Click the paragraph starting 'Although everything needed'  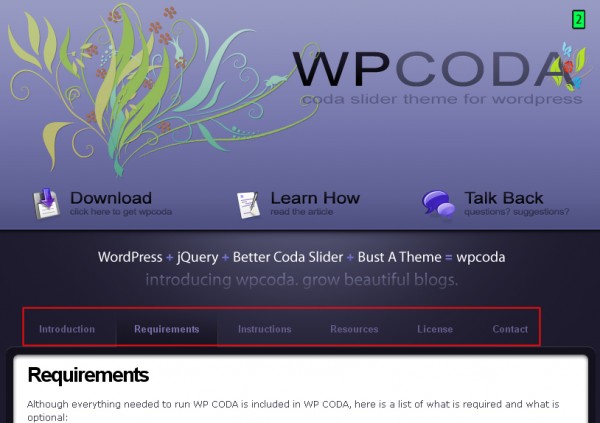(293, 410)
